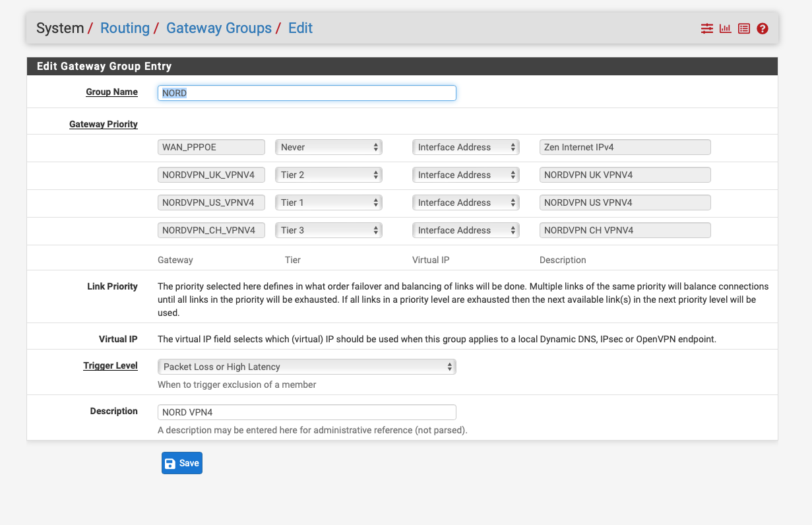Go to Gateway Groups in the breadcrumb
This screenshot has height=525, width=812.
(x=219, y=28)
